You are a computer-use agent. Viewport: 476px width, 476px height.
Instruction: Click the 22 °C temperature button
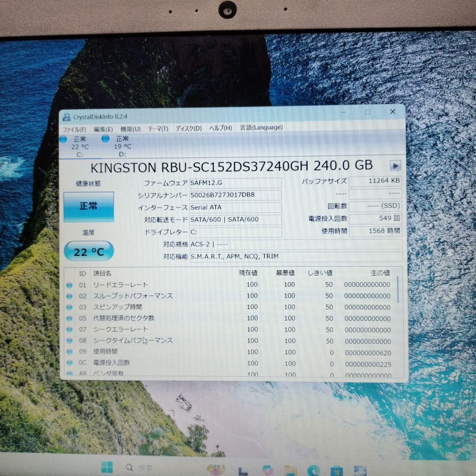[x=89, y=251]
